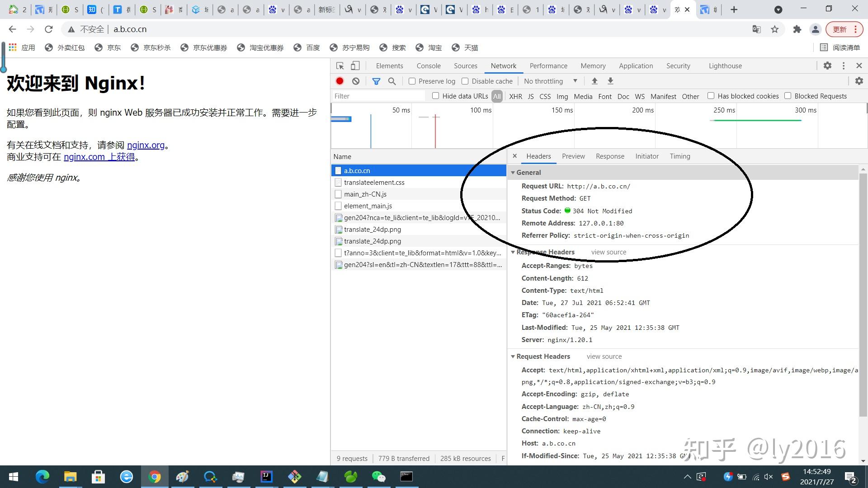This screenshot has width=868, height=488.
Task: Open WeChat from the taskbar
Action: pyautogui.click(x=379, y=477)
